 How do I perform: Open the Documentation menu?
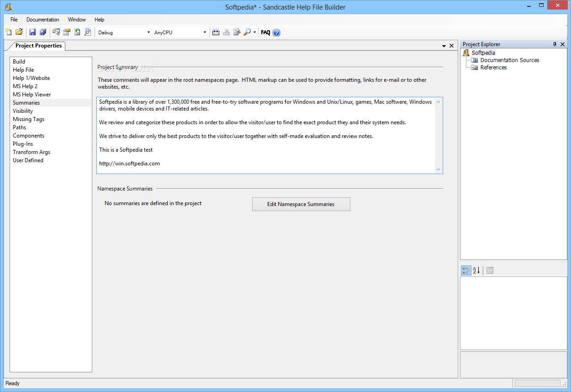(43, 20)
